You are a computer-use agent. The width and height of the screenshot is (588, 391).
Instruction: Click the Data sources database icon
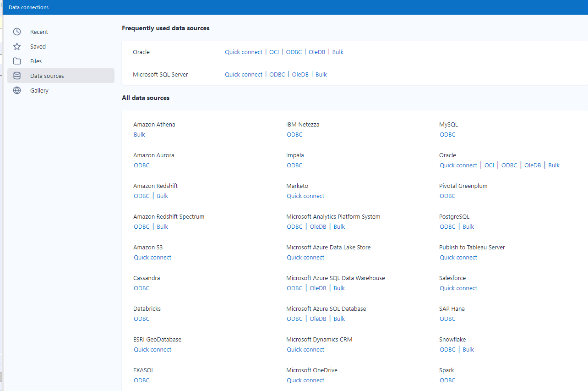[16, 76]
